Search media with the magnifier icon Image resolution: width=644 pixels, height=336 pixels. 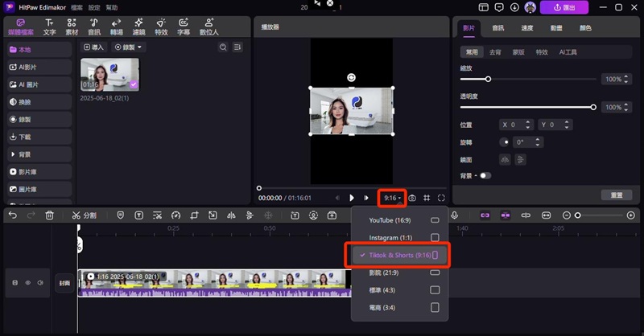click(223, 47)
